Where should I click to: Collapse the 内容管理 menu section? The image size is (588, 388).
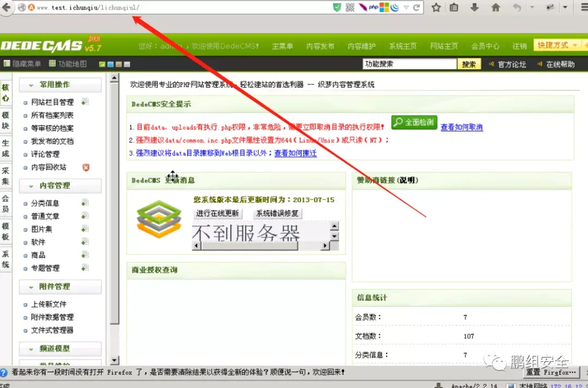pyautogui.click(x=60, y=186)
